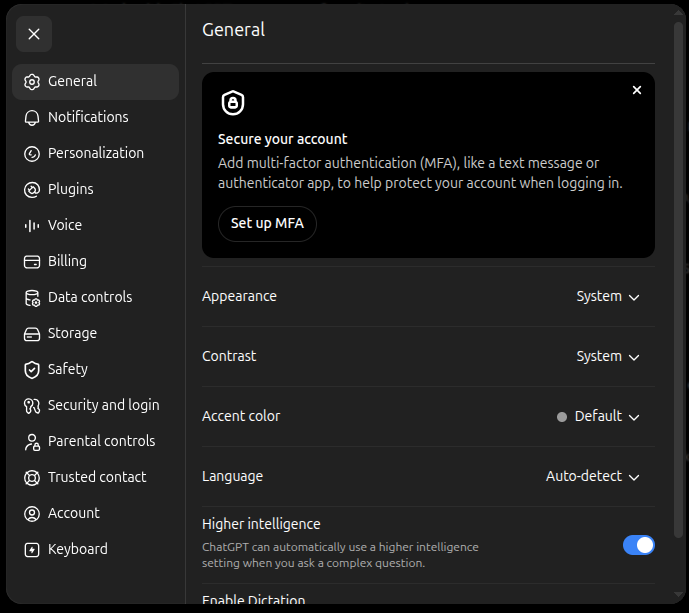Click the General gear icon in the sidebar
Screen dimensions: 689x613
(32, 82)
